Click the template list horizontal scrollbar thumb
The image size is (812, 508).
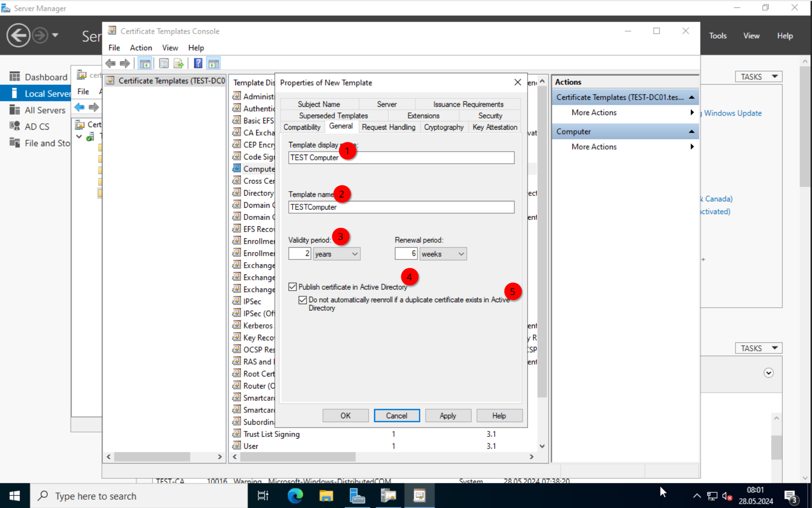point(297,457)
